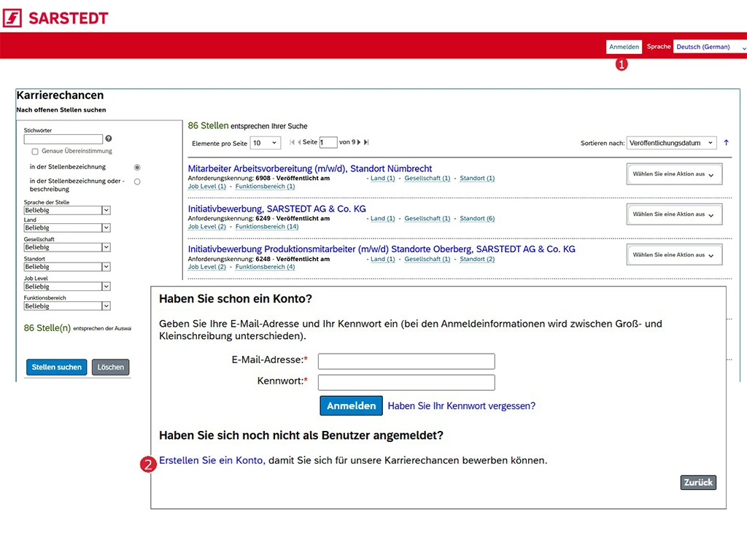The width and height of the screenshot is (747, 560).
Task: Click the Löschen button
Action: 111,367
